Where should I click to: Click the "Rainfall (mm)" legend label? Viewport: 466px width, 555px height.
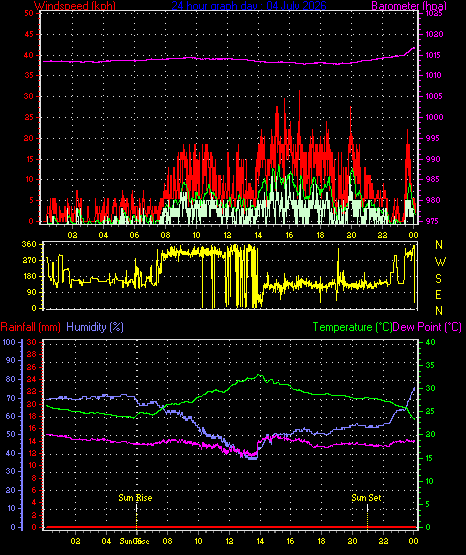coord(30,327)
